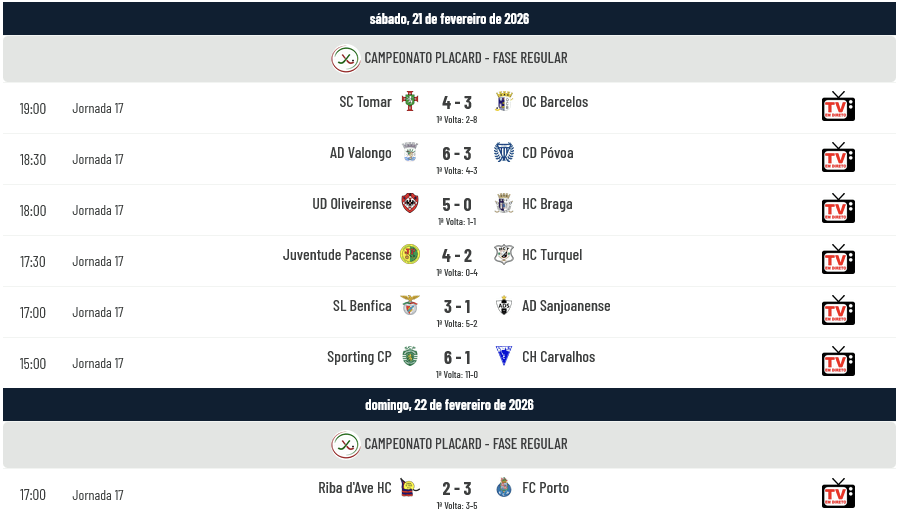This screenshot has width=899, height=518.
Task: Click TV icon on UD Oliveirense row
Action: (x=838, y=208)
